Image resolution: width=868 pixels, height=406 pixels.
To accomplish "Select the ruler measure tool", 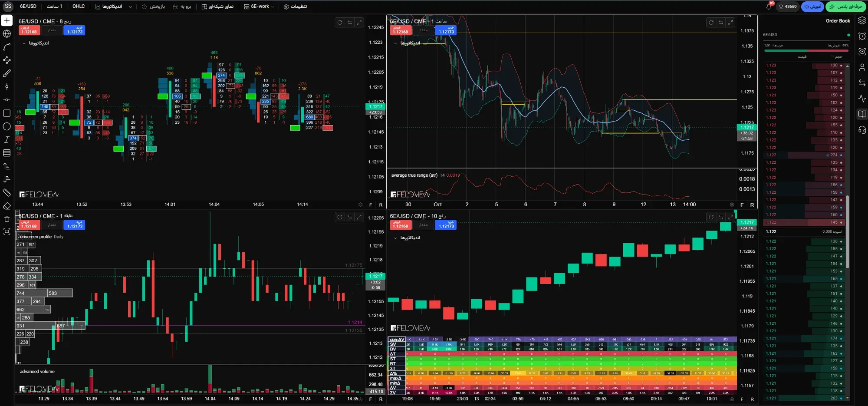I will (7, 192).
